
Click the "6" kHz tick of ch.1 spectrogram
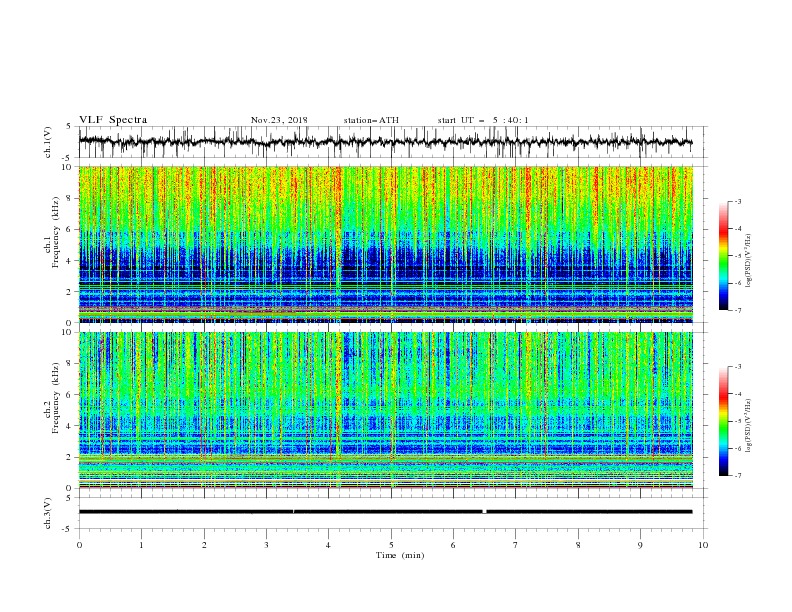tap(70, 230)
